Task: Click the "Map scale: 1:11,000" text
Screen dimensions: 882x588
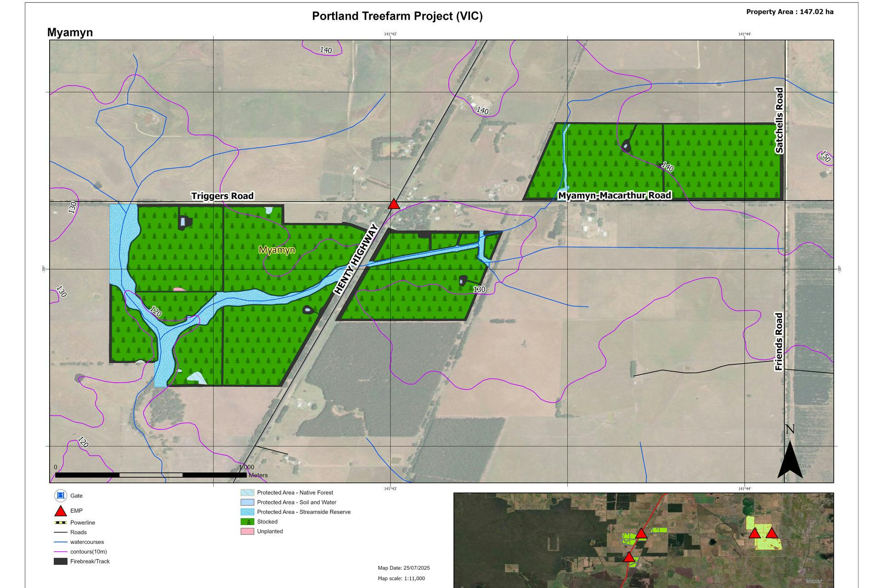Action: click(x=401, y=579)
